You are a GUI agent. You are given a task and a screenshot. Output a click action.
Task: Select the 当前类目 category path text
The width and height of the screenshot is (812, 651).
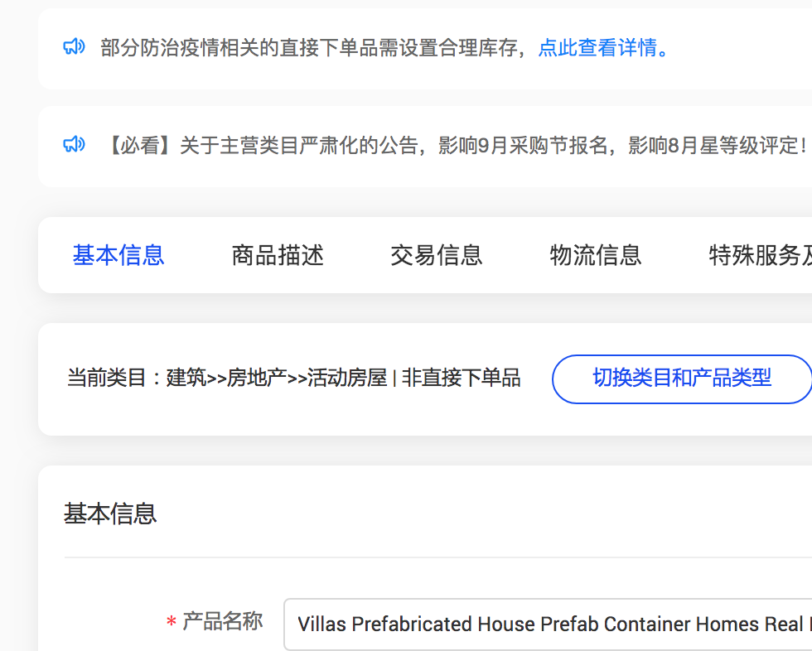pyautogui.click(x=293, y=378)
